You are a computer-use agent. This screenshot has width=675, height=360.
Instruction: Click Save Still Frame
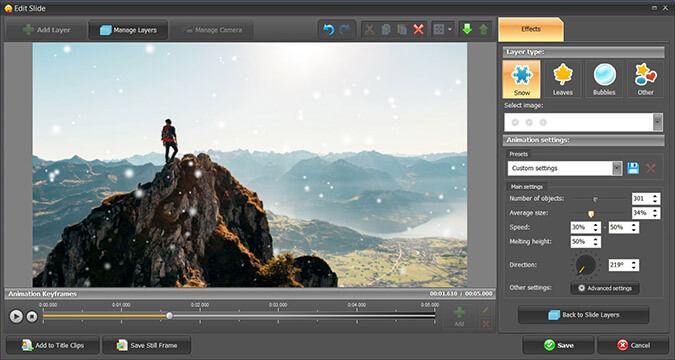pyautogui.click(x=146, y=345)
